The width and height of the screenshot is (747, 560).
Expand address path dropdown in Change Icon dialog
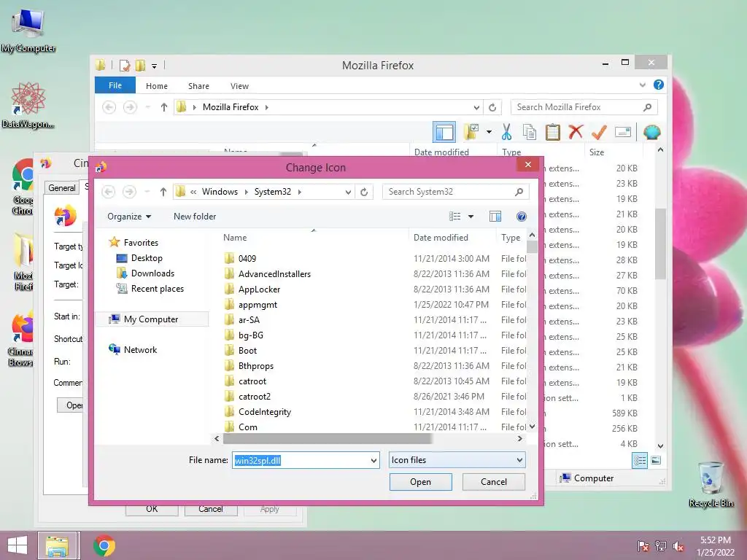coord(348,192)
